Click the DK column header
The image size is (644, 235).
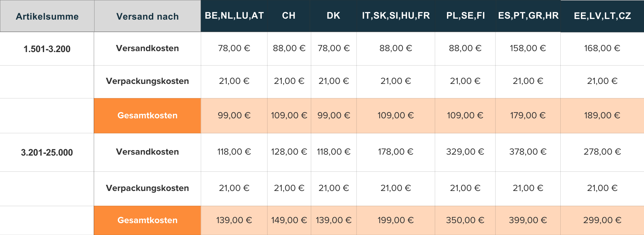click(x=334, y=16)
